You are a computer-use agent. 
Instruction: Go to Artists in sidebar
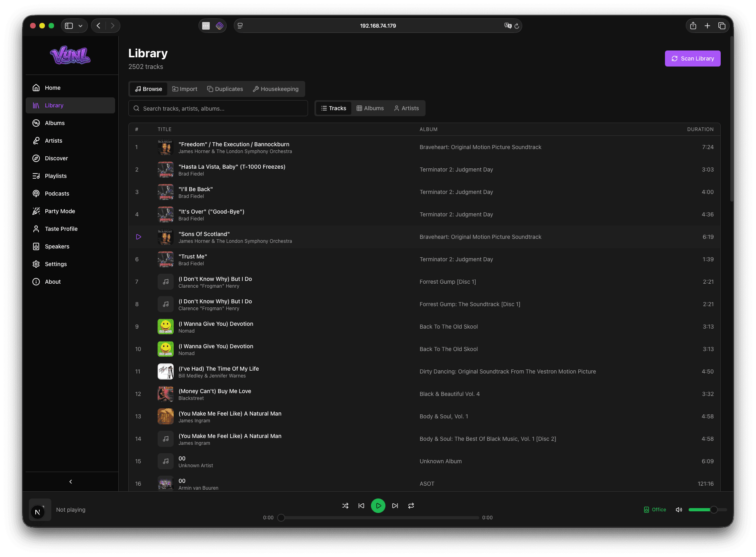coord(70,141)
